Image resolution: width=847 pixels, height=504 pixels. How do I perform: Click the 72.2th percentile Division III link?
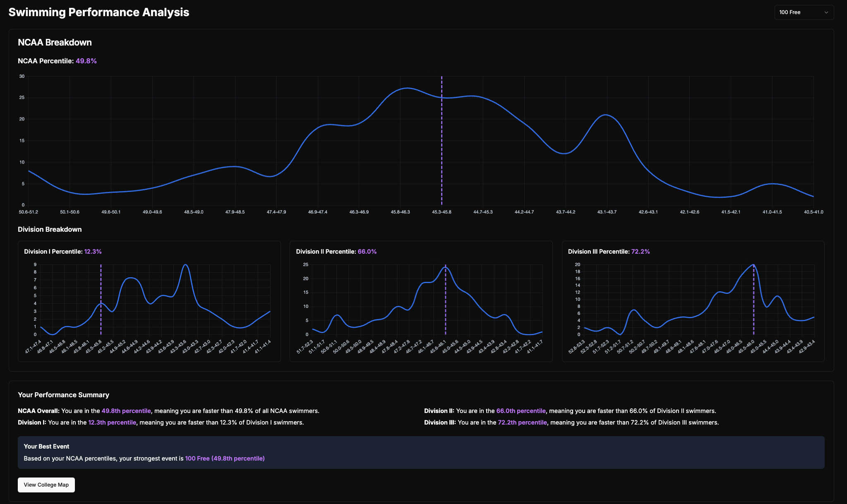(522, 422)
